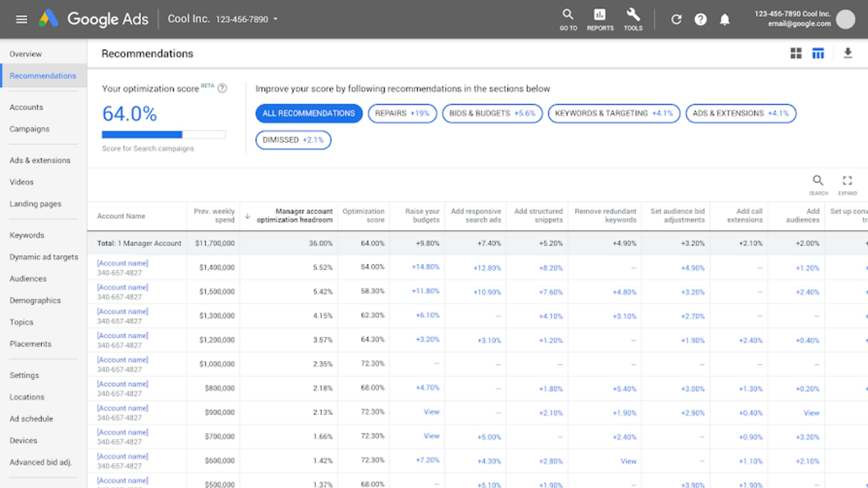This screenshot has height=488, width=868.
Task: Open Ad schedule in the sidebar
Action: pyautogui.click(x=31, y=419)
